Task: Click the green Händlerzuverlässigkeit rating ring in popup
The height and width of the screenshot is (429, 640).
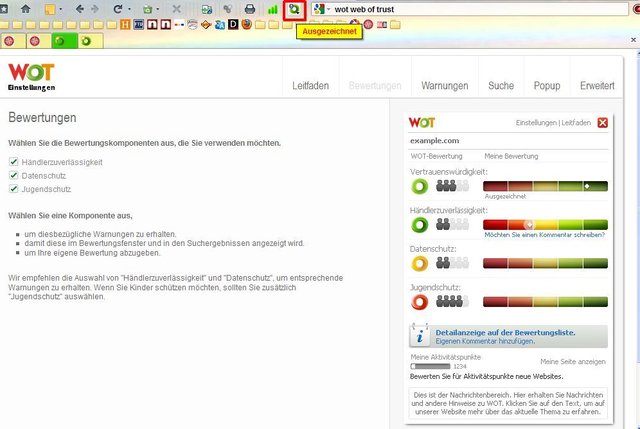Action: (x=420, y=225)
